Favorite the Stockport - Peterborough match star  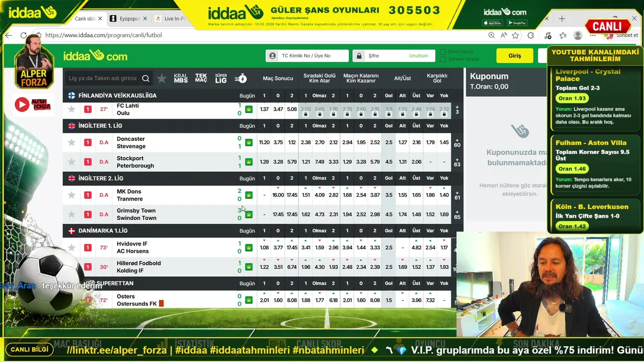[x=71, y=162]
